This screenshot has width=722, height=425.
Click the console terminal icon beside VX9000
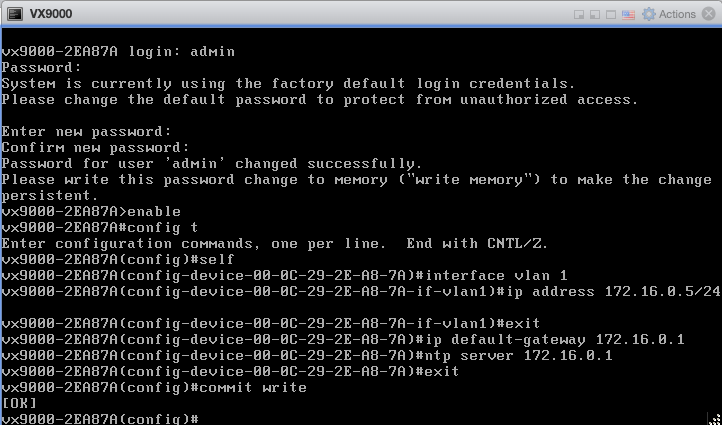(14, 14)
